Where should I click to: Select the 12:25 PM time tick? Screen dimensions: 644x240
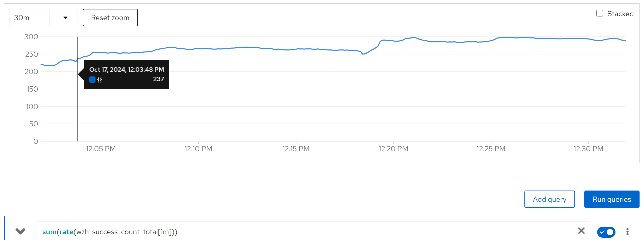pyautogui.click(x=491, y=149)
